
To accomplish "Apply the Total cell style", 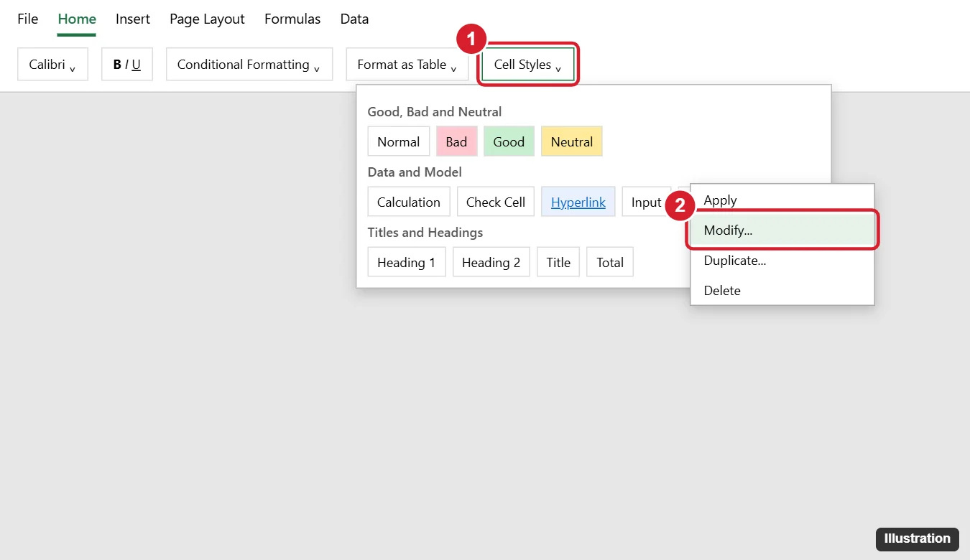I will 610,262.
